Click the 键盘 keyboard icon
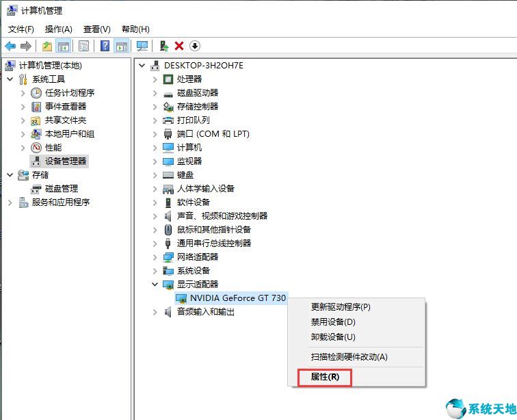Viewport: 517px width, 420px height. pos(168,175)
